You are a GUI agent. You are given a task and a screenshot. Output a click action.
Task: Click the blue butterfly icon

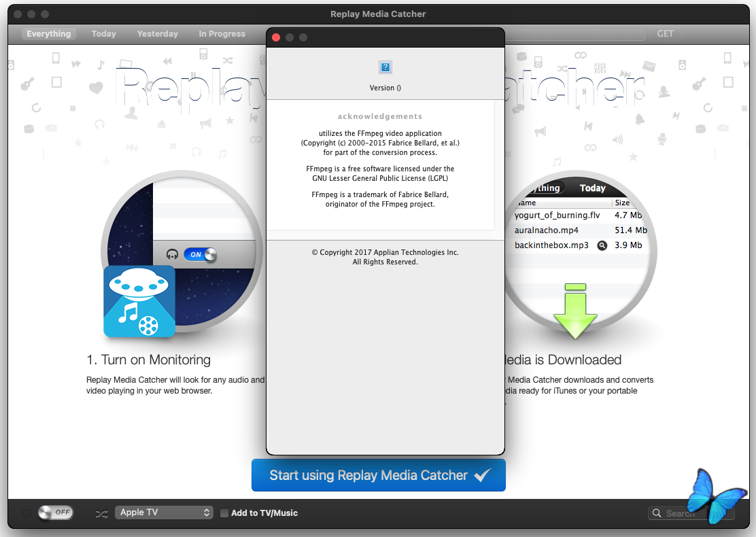point(711,496)
